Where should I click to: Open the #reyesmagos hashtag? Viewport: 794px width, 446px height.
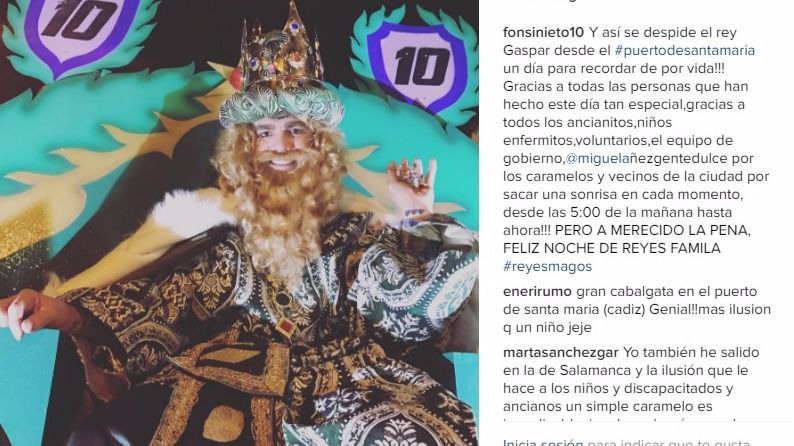pos(547,266)
